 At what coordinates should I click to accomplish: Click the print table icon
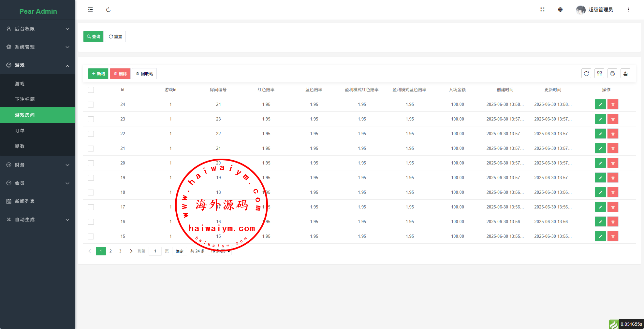612,74
